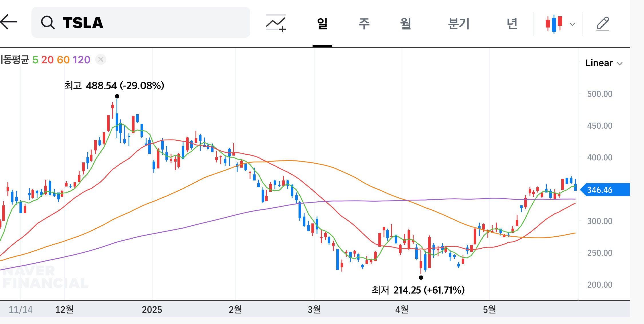Select the 일 (daily) tab
This screenshot has height=324, width=644.
322,23
